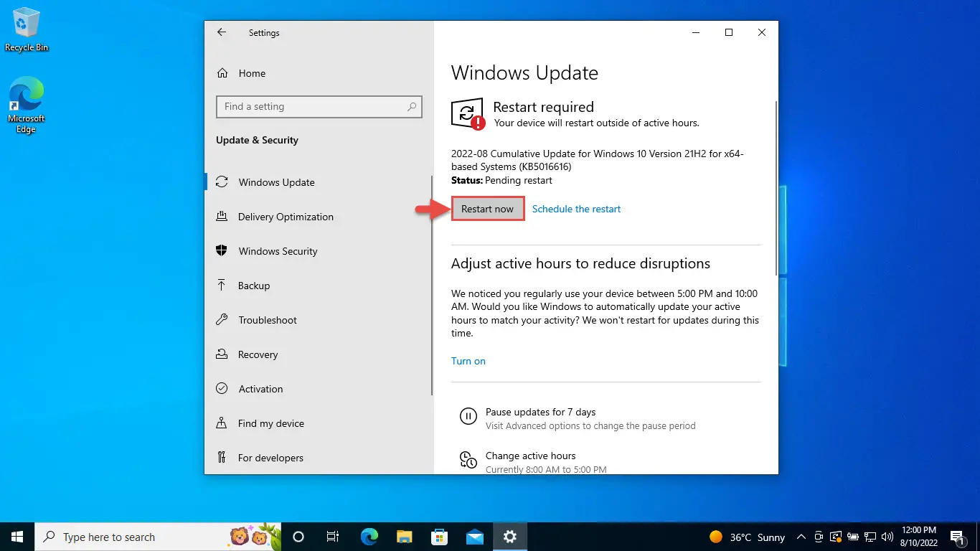The height and width of the screenshot is (551, 980).
Task: Click the 'Update & Security' sidebar heading
Action: (x=257, y=140)
